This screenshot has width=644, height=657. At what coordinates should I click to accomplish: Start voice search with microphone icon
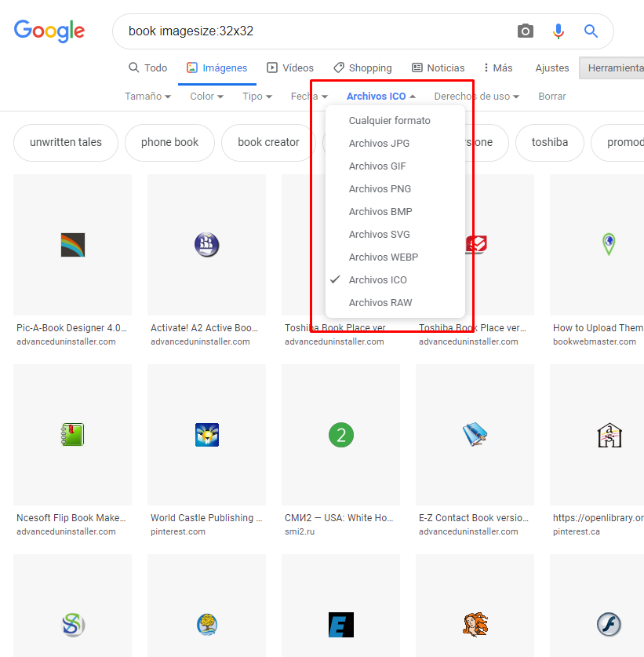558,31
